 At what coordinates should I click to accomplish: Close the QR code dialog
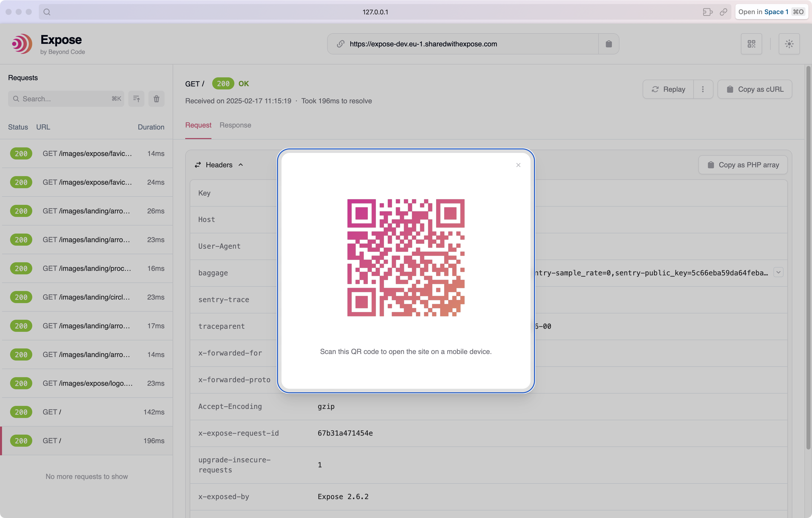coord(518,165)
